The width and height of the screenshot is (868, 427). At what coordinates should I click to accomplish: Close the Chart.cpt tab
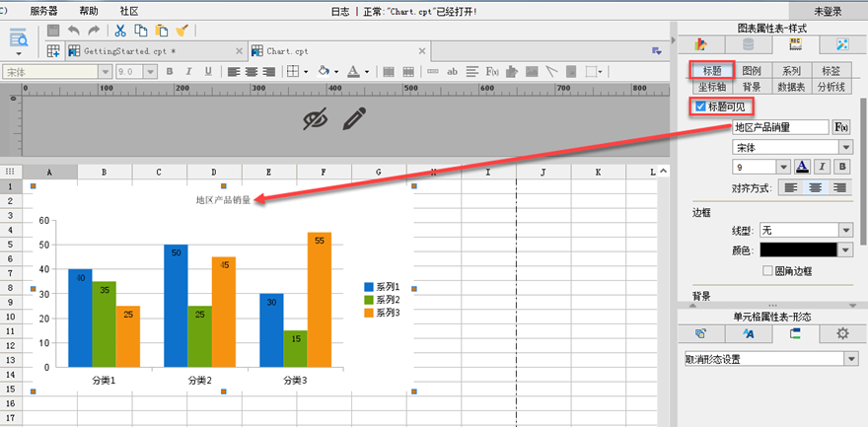point(422,51)
